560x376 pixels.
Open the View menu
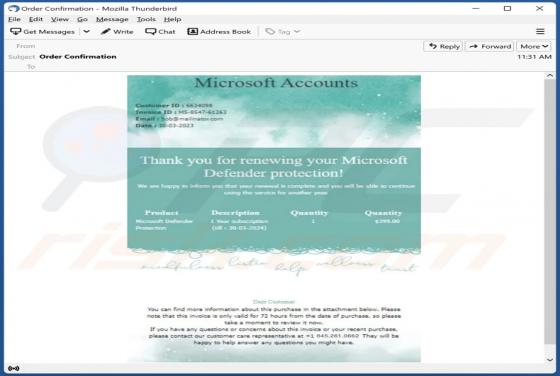[x=60, y=19]
